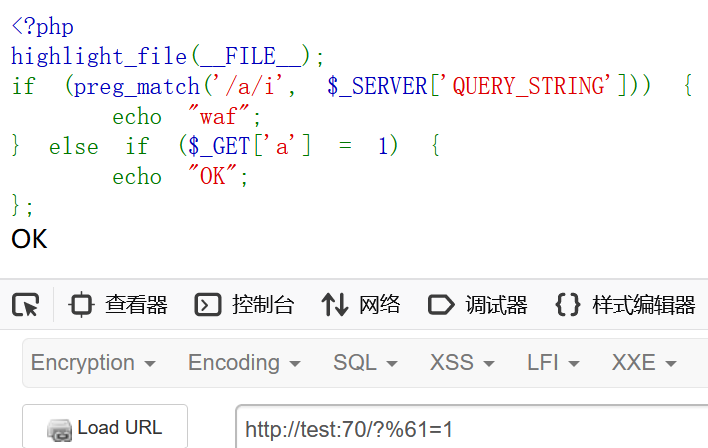The width and height of the screenshot is (708, 448).
Task: Expand the Encryption dropdown menu
Action: pos(93,363)
